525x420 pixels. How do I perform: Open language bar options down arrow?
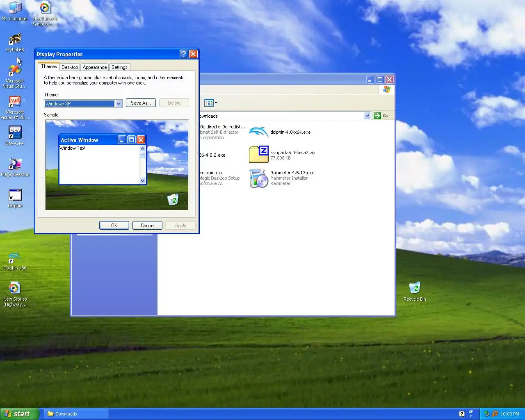click(x=471, y=416)
